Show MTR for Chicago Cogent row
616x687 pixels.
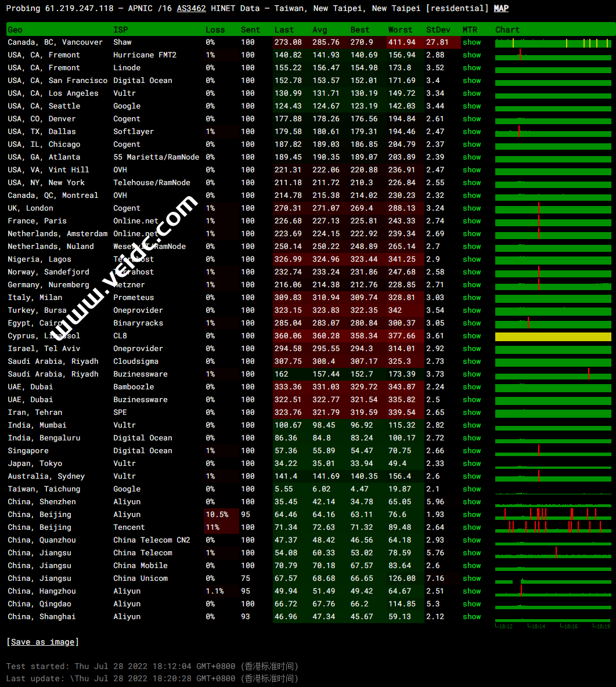point(472,144)
